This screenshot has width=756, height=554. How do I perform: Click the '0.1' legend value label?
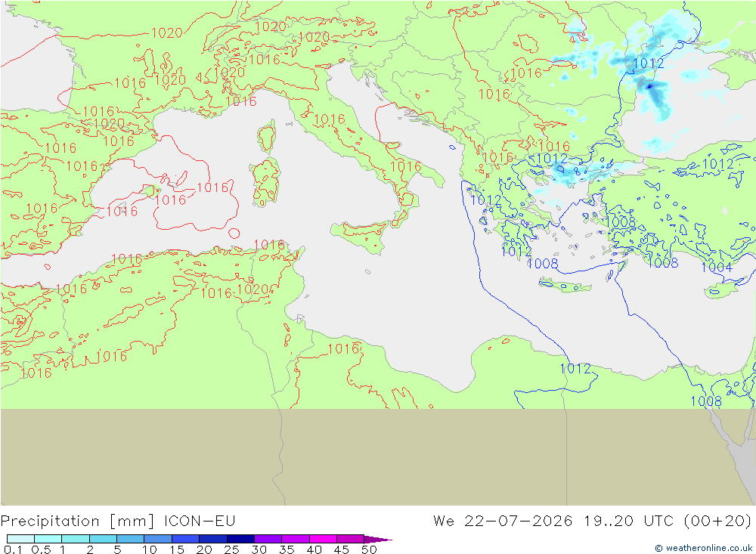point(13,549)
